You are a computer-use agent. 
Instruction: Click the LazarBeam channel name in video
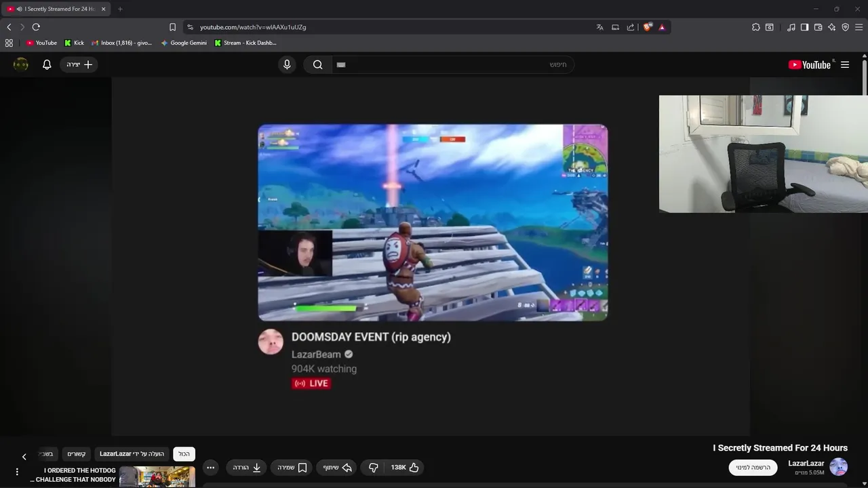(316, 354)
